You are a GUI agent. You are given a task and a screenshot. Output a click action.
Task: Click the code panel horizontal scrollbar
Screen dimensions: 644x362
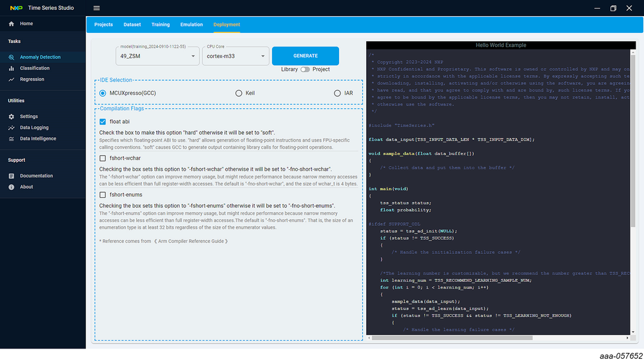click(x=452, y=338)
